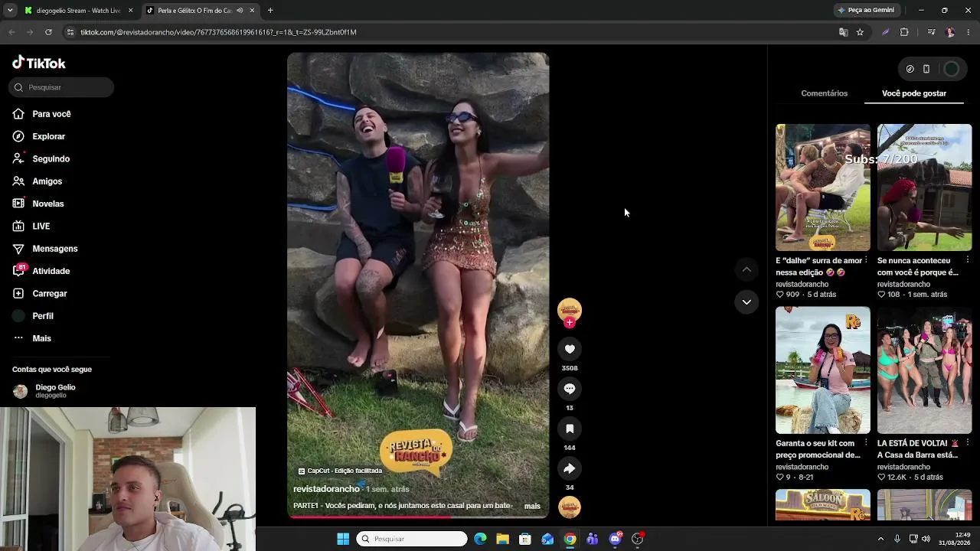This screenshot has width=980, height=551.
Task: Mute the TikTok tab via speaker icon
Action: pos(240,11)
